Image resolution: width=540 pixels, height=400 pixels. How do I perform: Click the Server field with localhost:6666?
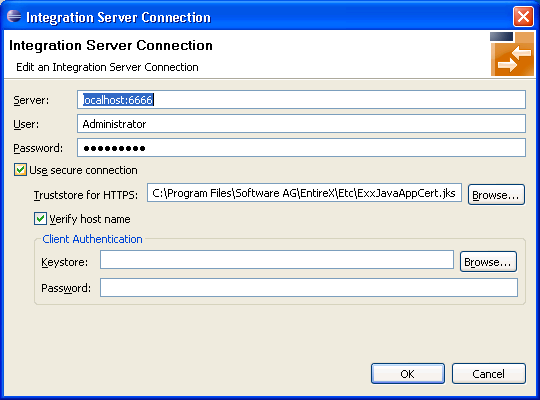point(301,100)
